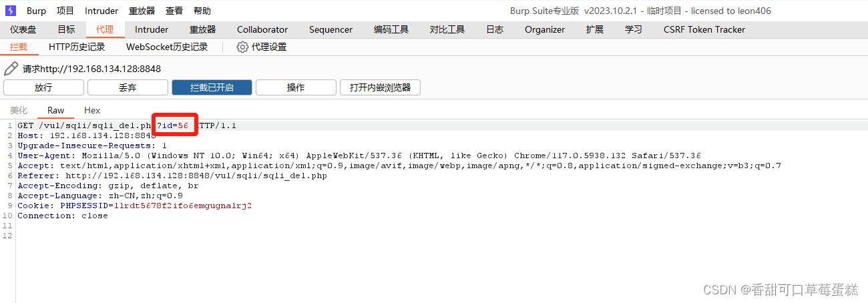Screen dimensions: 868x303
Task: Open the 对比工具 tab
Action: point(447,29)
